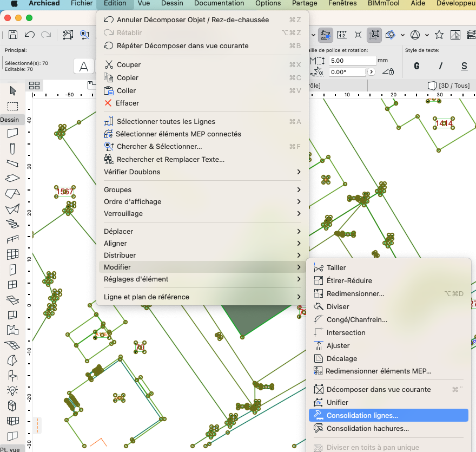
Task: Click the Favorites star icon
Action: [x=439, y=35]
